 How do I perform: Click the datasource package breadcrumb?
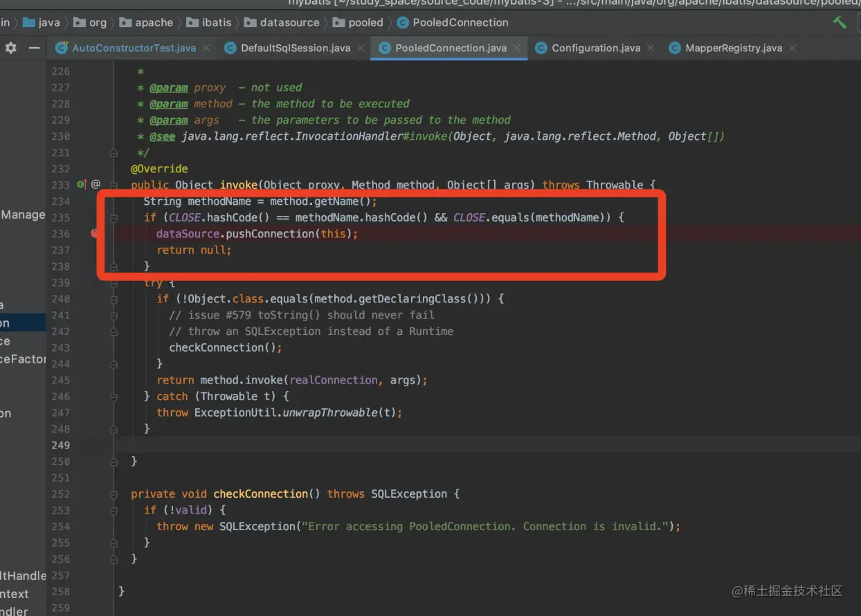pyautogui.click(x=282, y=22)
